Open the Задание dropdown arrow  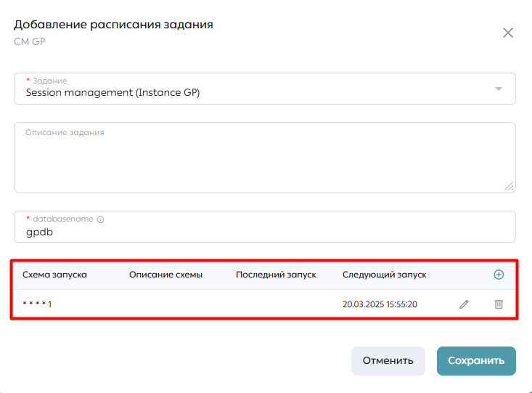[x=498, y=89]
